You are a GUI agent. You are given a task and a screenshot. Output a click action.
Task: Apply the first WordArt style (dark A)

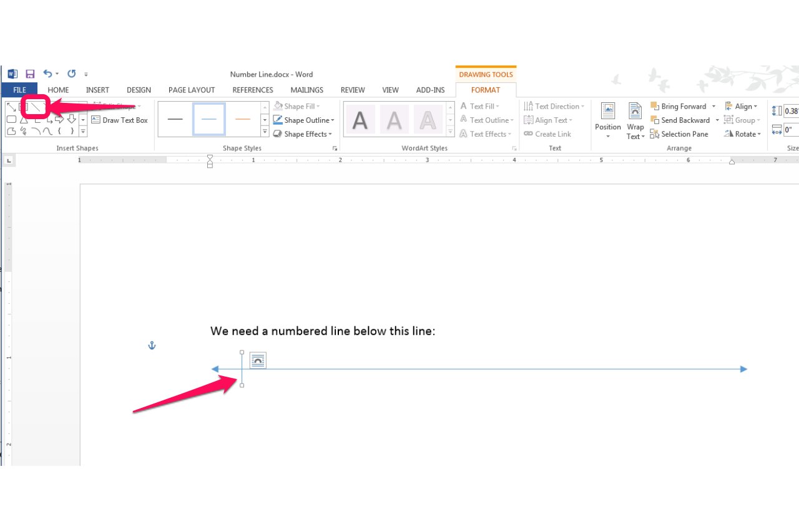tap(360, 119)
